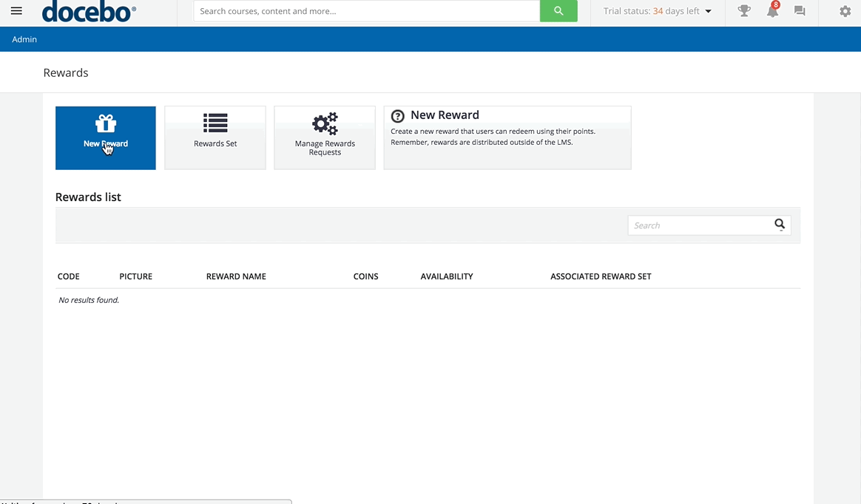Click the green search button

558,11
